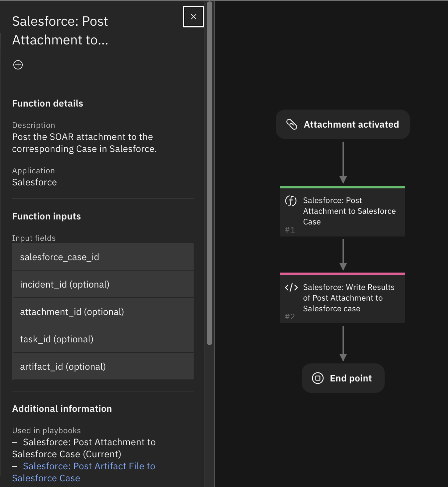Viewport: 448px width, 487px height.
Task: Click the Application value Salesforce
Action: coord(34,182)
